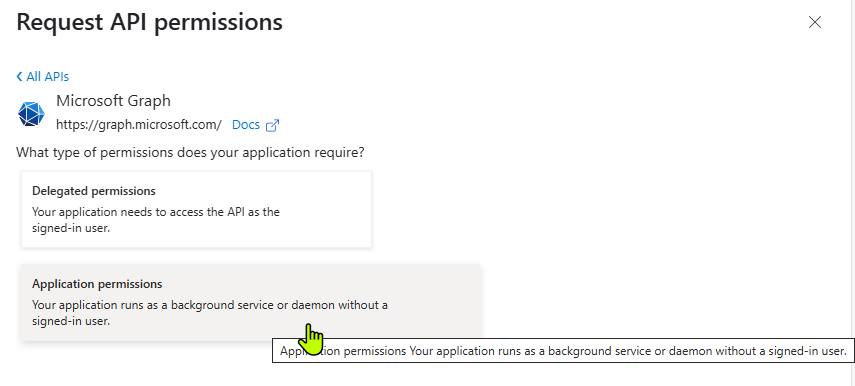The height and width of the screenshot is (386, 855).
Task: Click the Request API permissions panel title
Action: point(149,22)
